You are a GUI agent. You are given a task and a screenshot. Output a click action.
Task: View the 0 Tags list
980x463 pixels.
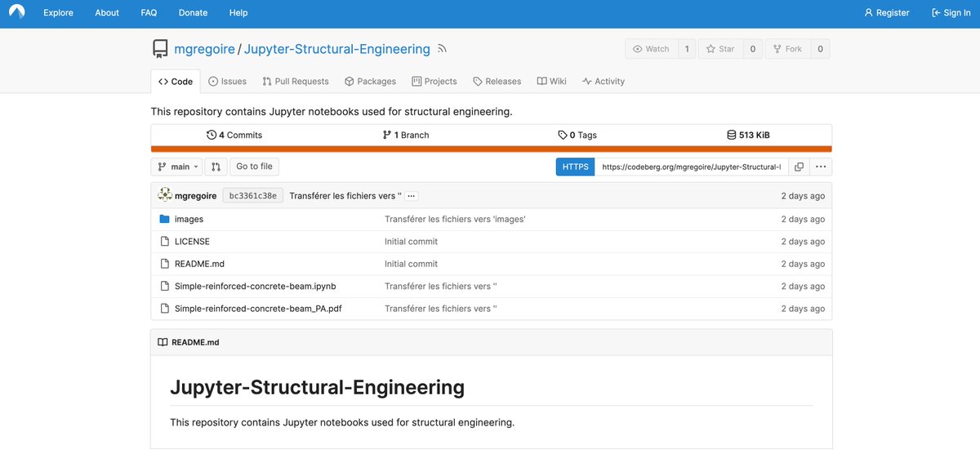tap(577, 135)
